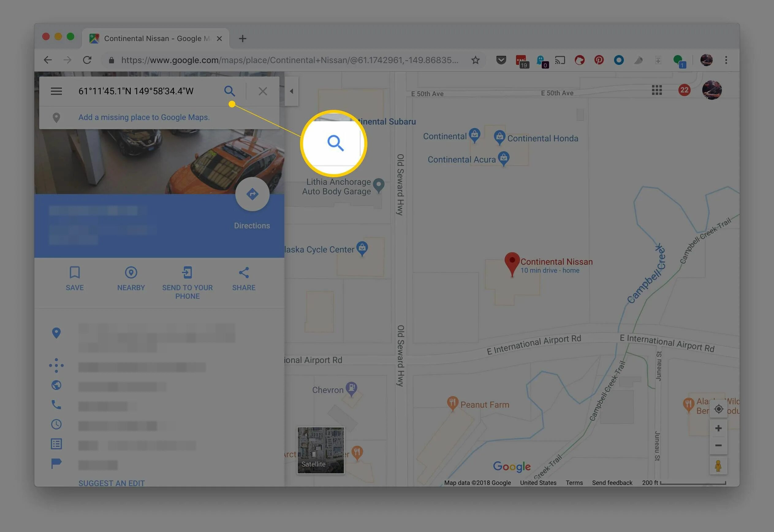Screen dimensions: 774x532
Task: Click the search magnifier in Maps search box
Action: tap(229, 91)
